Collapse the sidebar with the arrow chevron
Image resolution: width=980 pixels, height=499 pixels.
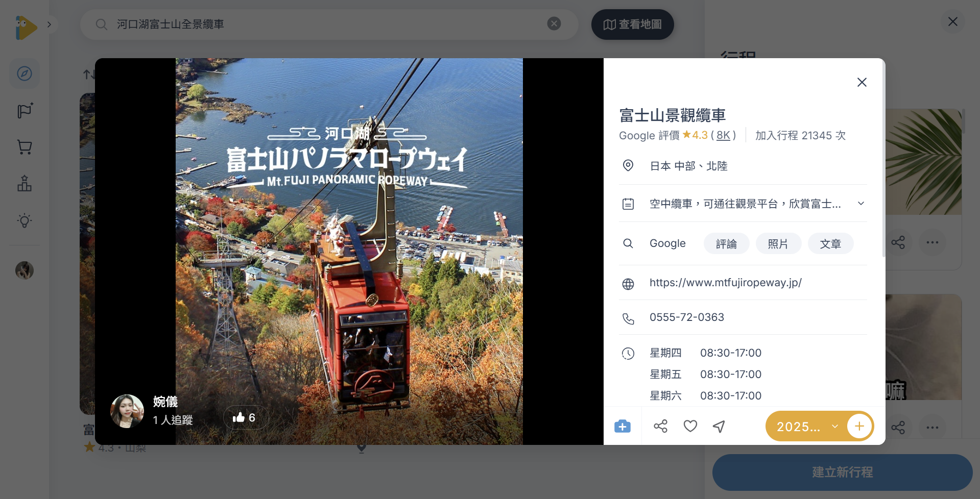49,24
